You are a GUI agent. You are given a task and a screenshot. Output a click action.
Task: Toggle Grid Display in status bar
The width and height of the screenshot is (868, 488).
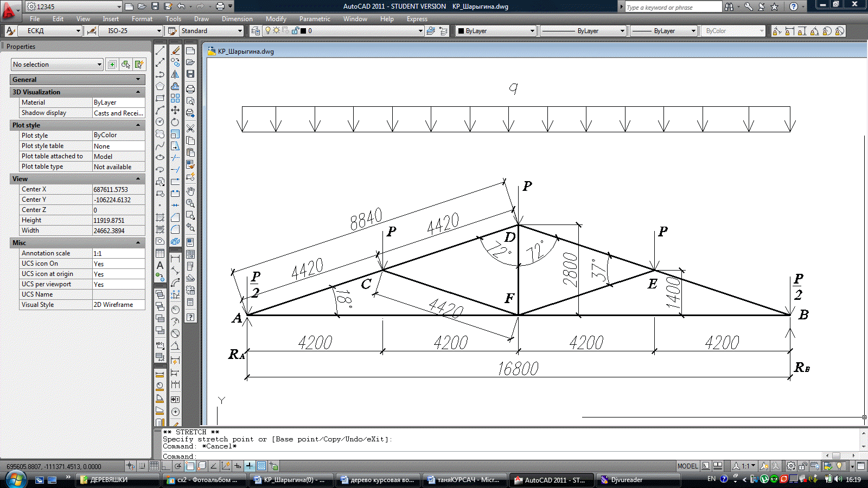coord(154,466)
